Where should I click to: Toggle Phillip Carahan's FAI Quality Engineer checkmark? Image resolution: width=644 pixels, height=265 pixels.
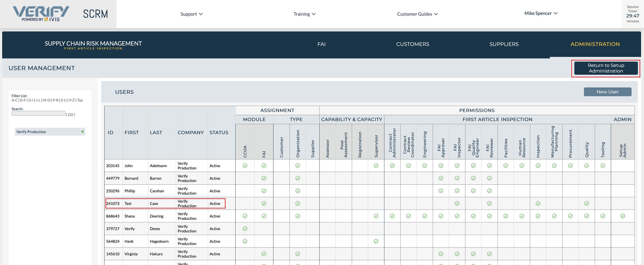pyautogui.click(x=473, y=191)
